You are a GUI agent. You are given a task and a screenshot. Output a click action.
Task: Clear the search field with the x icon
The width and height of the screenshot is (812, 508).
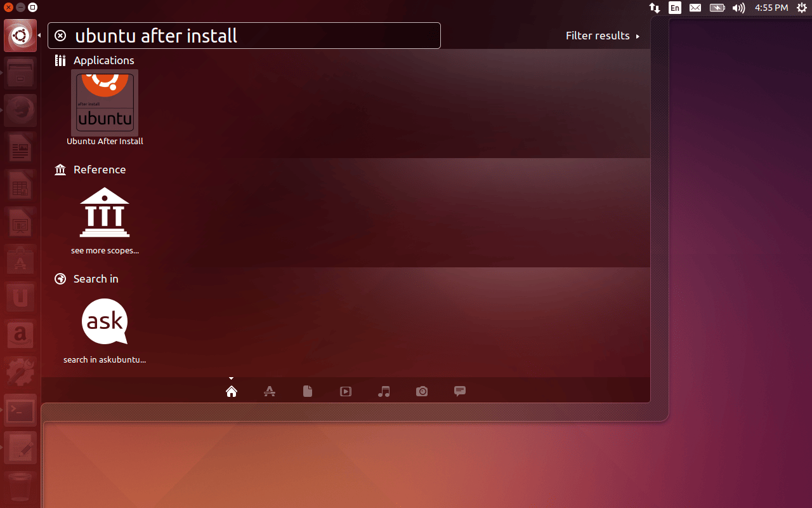[60, 36]
